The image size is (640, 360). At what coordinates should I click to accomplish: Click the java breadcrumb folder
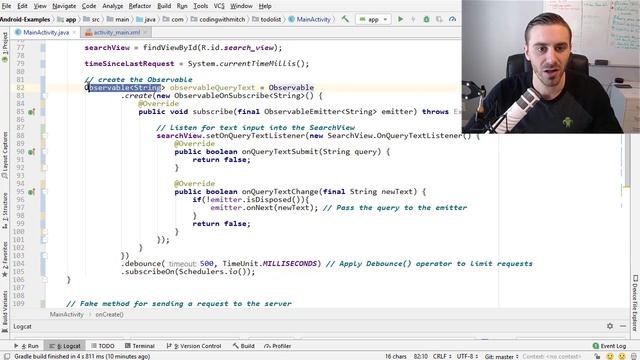click(x=146, y=19)
